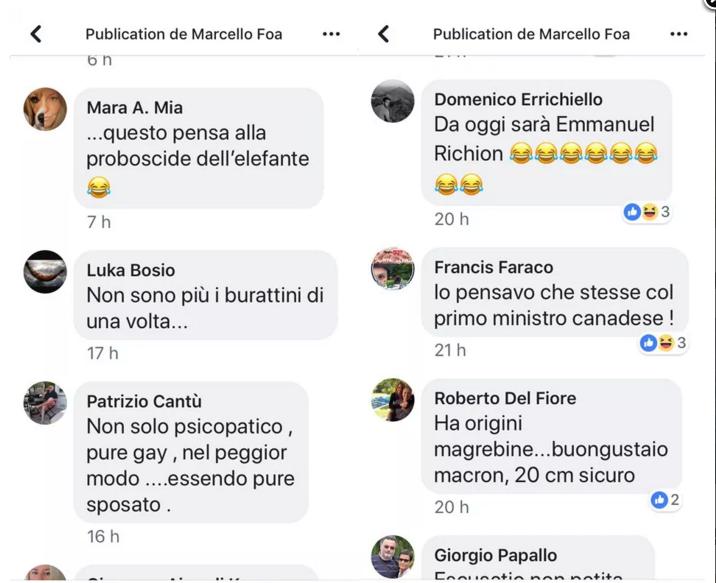Open three-dot menu in left panel header

pos(331,34)
